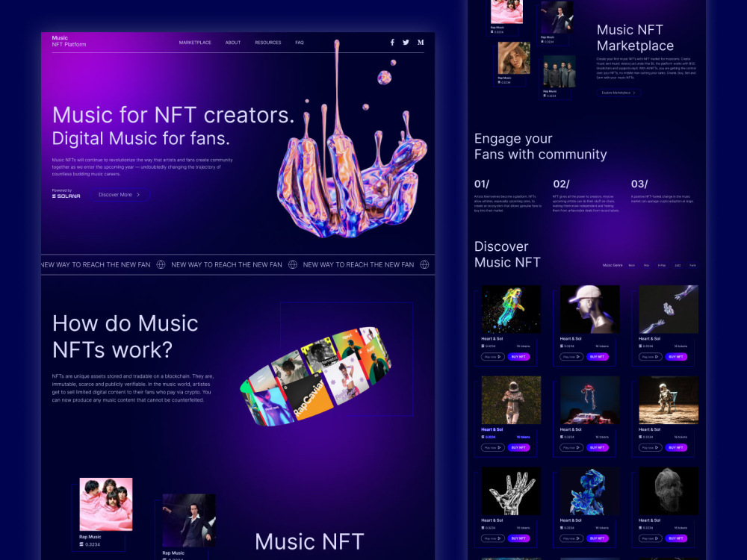
Task: Buy NFT on the chrome hand card
Action: pyautogui.click(x=518, y=538)
